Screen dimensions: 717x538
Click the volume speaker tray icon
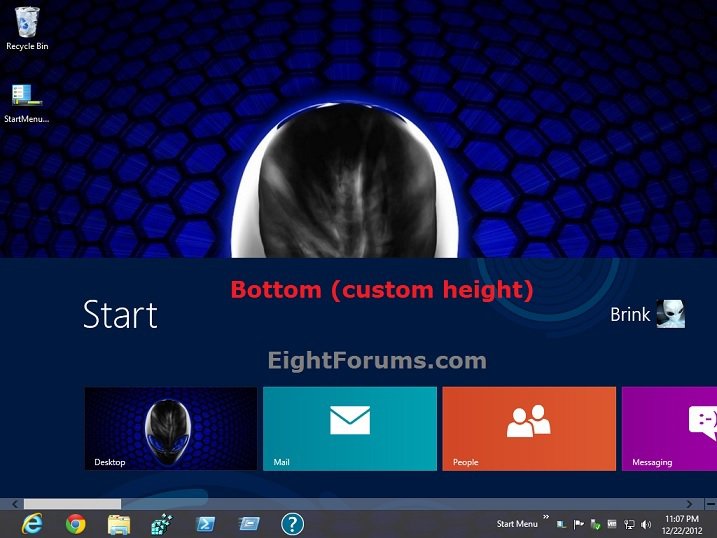coord(646,525)
